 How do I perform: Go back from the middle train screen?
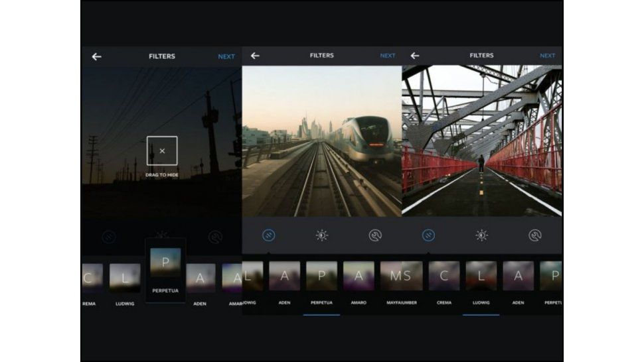(x=255, y=56)
